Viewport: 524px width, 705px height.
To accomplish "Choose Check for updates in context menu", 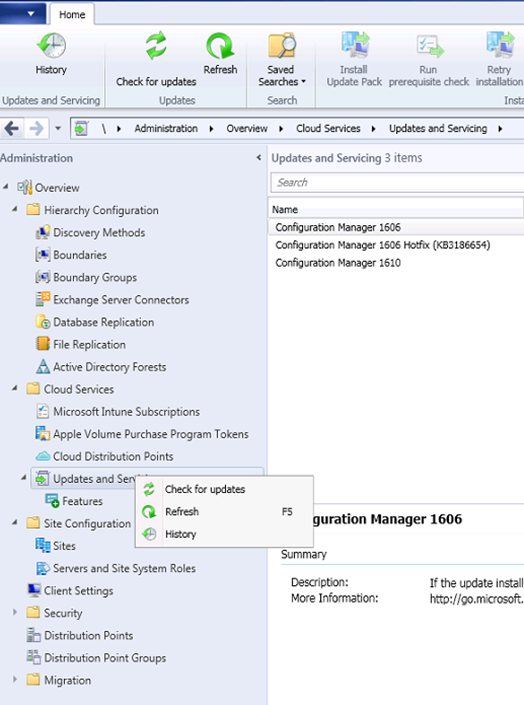I will pyautogui.click(x=224, y=489).
